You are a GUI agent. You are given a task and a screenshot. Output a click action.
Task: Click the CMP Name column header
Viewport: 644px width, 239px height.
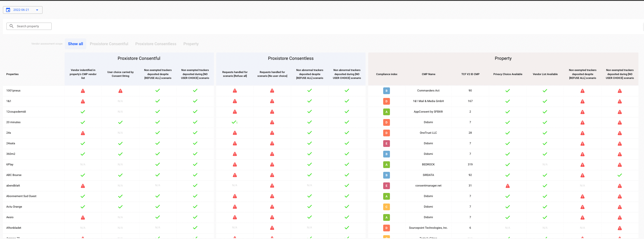428,74
